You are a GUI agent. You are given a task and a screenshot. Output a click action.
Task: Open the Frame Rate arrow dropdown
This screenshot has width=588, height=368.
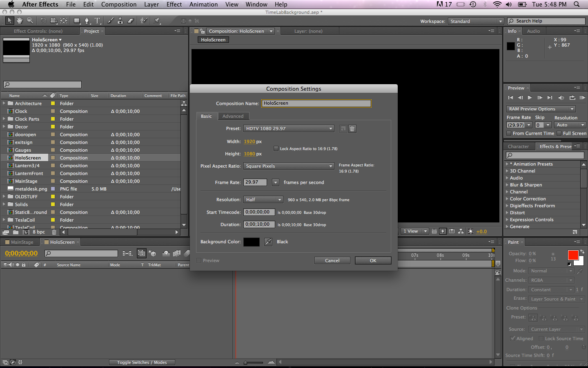(x=276, y=182)
